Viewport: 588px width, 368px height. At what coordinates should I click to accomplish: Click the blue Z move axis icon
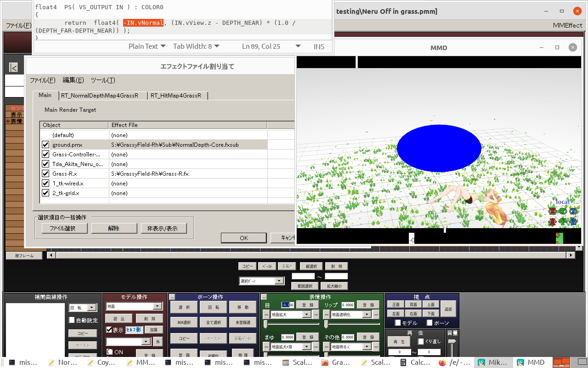(573, 222)
